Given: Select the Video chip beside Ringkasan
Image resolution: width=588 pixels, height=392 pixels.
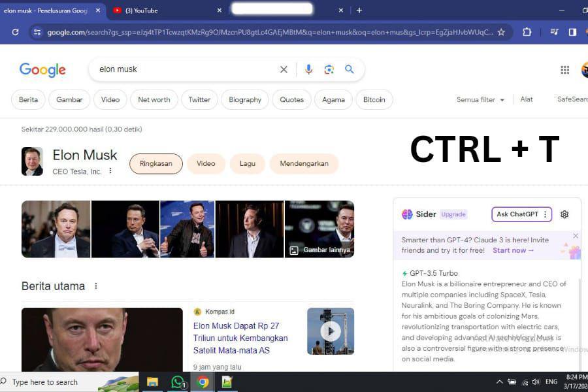Looking at the screenshot, I should (x=206, y=163).
